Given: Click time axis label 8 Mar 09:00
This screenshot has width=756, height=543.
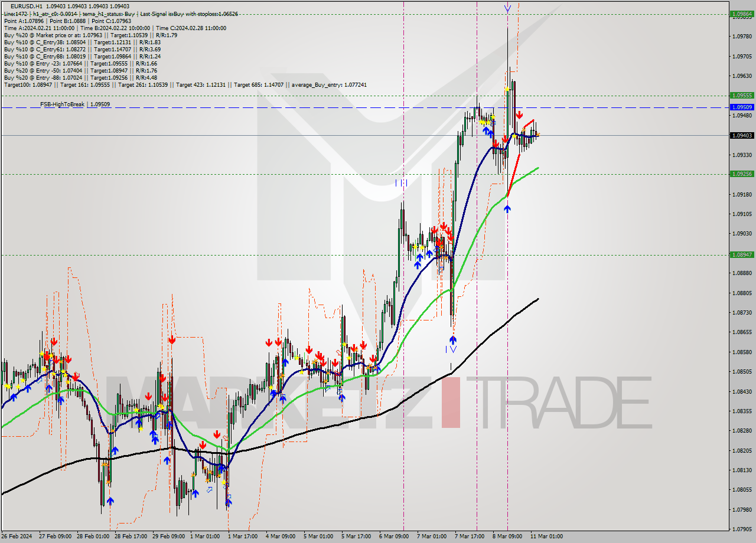Looking at the screenshot, I should point(507,537).
